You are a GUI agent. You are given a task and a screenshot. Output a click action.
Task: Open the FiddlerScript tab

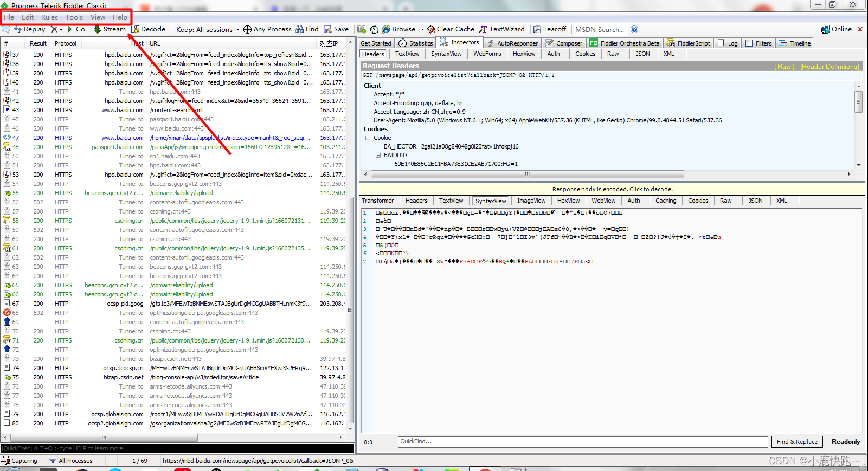coord(688,43)
